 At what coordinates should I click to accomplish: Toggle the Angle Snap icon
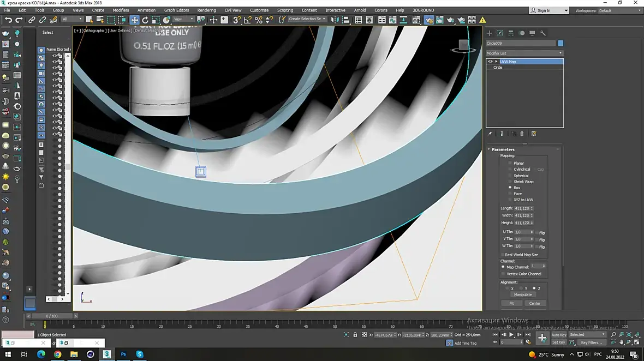(248, 20)
